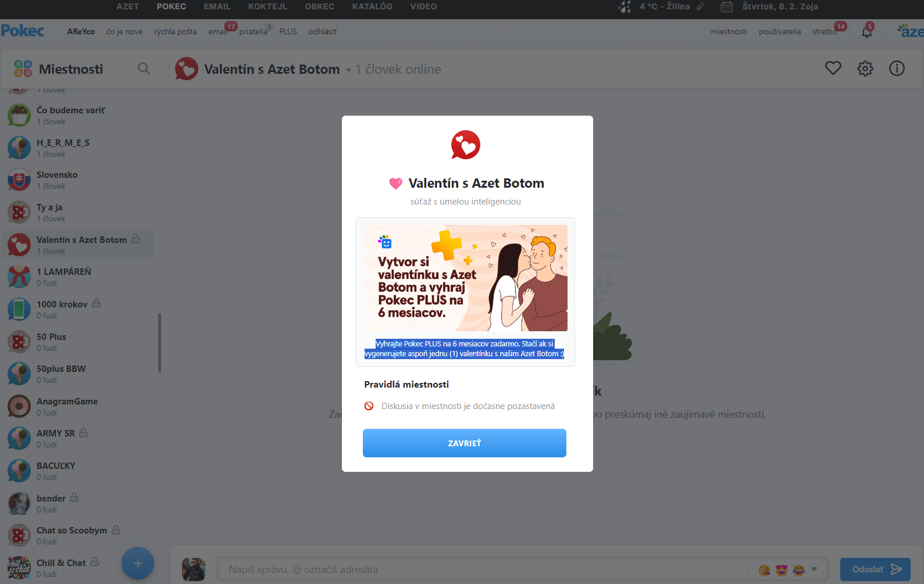Screen dimensions: 924x584
Task: Click the plus button to create a room
Action: coord(138,563)
